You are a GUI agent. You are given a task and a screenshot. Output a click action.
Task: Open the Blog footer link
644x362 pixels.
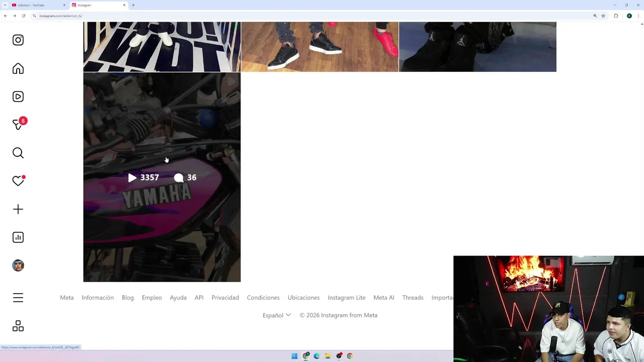[128, 298]
